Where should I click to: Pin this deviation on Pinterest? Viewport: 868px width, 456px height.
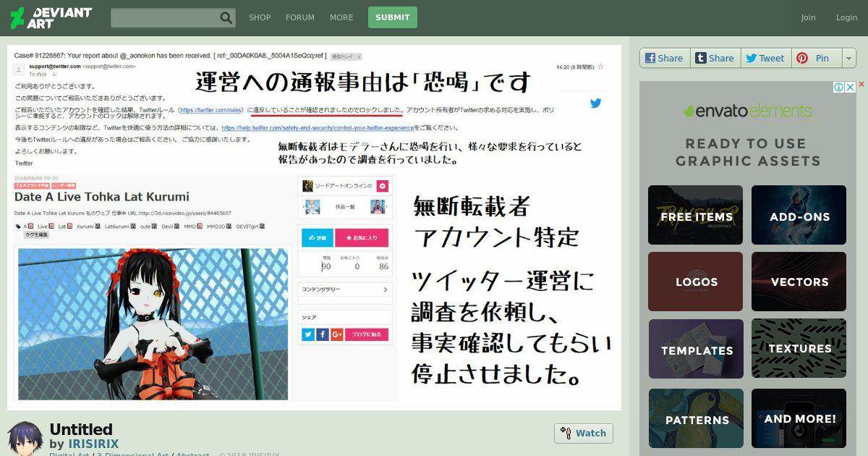[x=816, y=58]
